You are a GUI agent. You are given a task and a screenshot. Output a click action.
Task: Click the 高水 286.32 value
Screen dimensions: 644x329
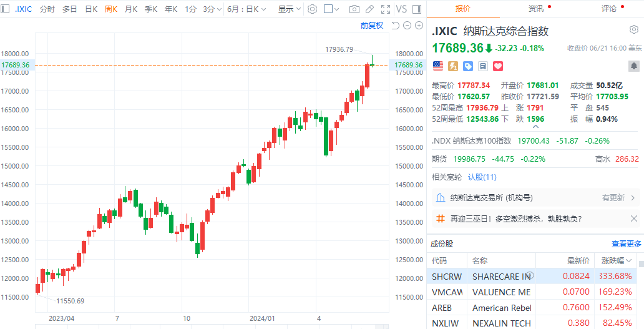(x=627, y=159)
